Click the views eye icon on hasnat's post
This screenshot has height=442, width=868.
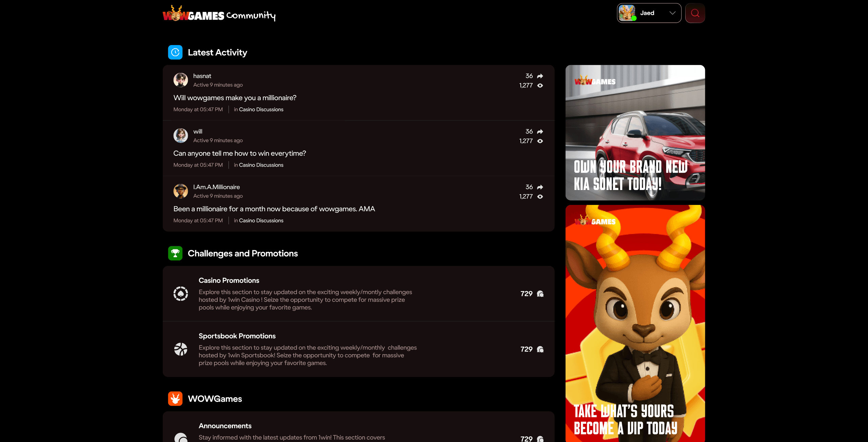click(540, 85)
